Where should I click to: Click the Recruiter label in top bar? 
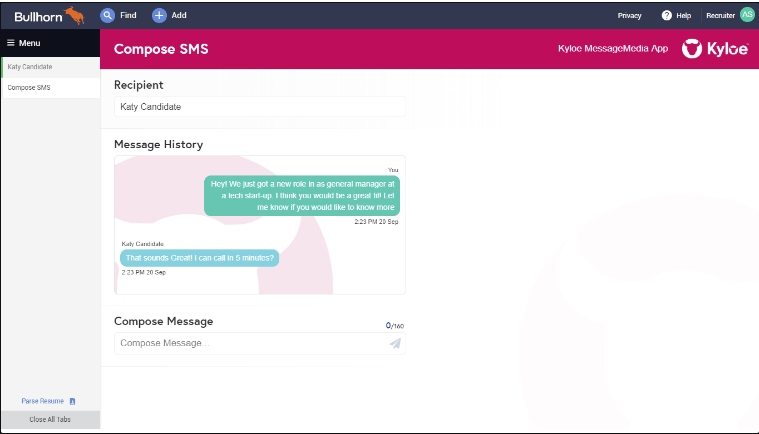click(720, 15)
